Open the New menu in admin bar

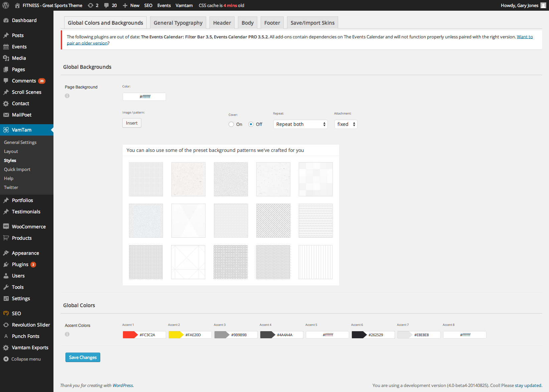coord(131,5)
